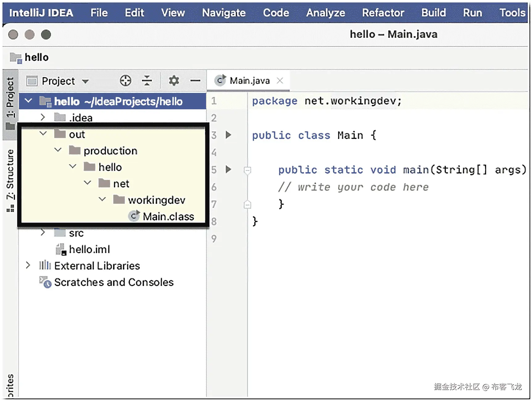Viewport: 532px width, 401px height.
Task: Click the hello.iml file icon
Action: click(x=61, y=249)
